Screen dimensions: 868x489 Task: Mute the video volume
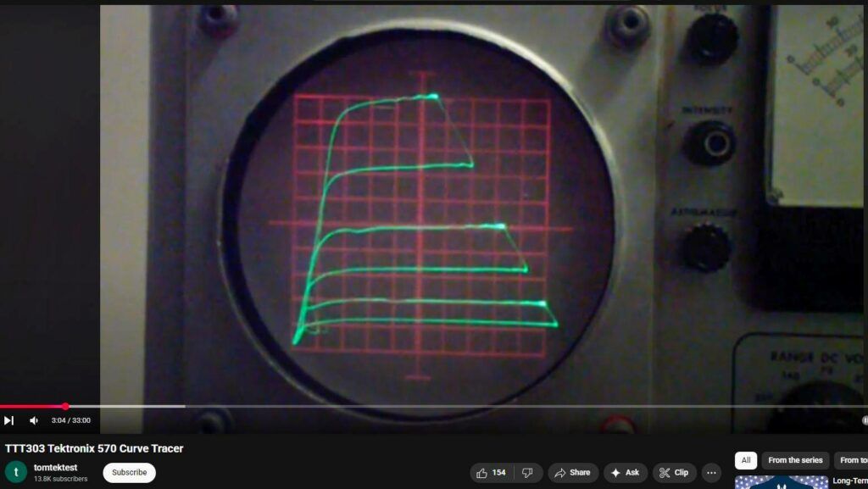tap(34, 420)
